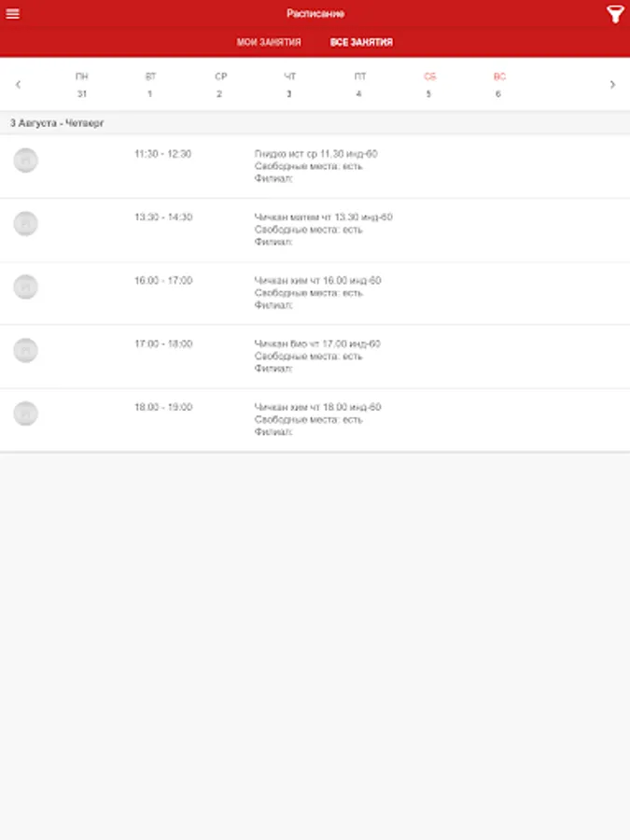Select Monday ПН 31 in calendar
This screenshot has height=840, width=630.
[x=82, y=85]
